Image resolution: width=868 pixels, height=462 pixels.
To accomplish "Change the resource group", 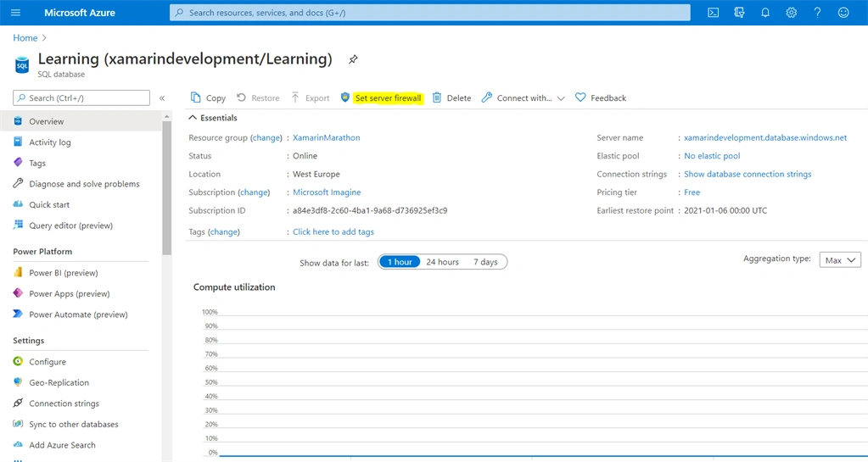I will click(x=266, y=138).
